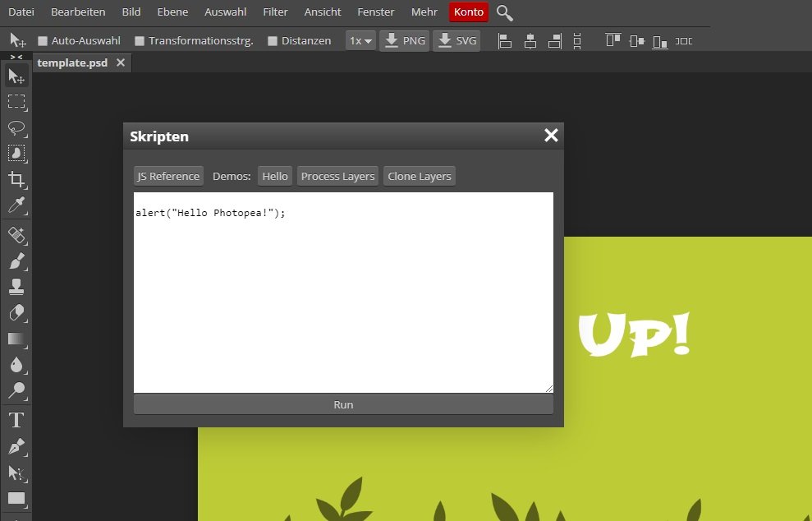This screenshot has height=521, width=812.
Task: Enable the Auto-Auswahl checkbox
Action: (x=43, y=41)
